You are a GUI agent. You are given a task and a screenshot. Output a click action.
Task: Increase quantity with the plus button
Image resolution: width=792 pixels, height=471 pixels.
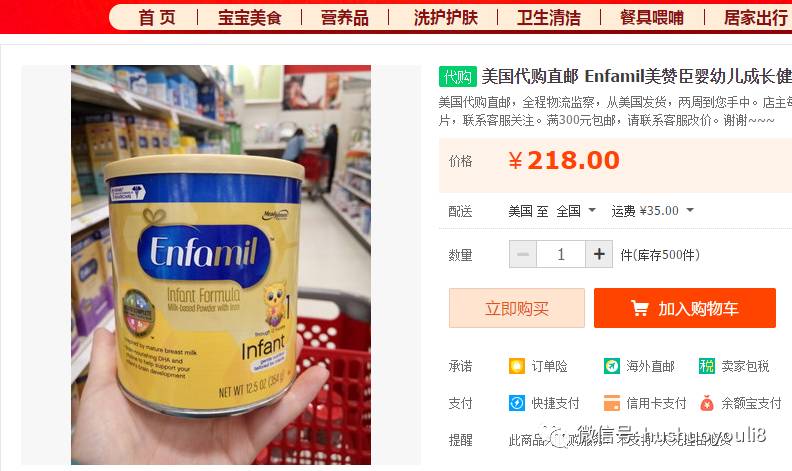point(599,254)
